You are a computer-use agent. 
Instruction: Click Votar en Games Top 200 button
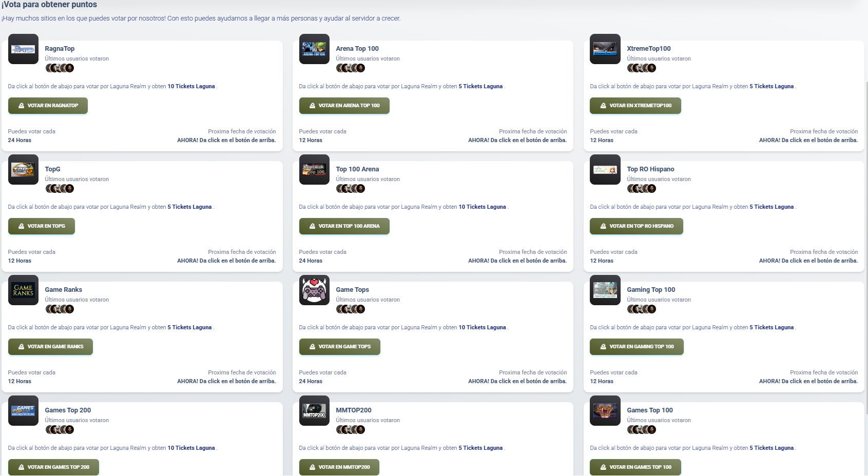click(x=53, y=467)
